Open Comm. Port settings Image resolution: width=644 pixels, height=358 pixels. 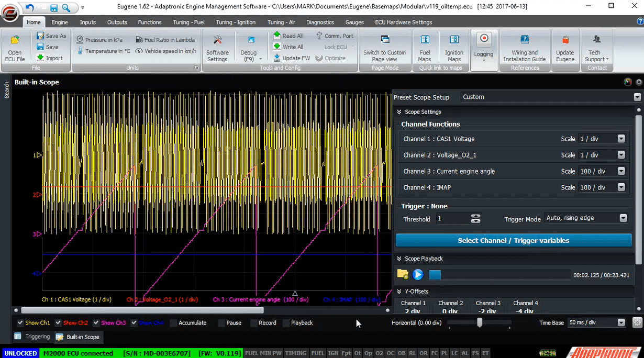[x=334, y=36]
